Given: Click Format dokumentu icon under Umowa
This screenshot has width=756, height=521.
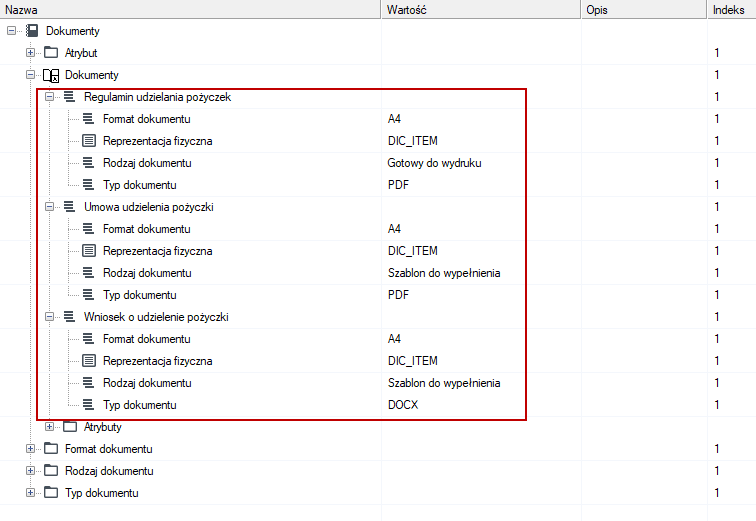Looking at the screenshot, I should 88,228.
